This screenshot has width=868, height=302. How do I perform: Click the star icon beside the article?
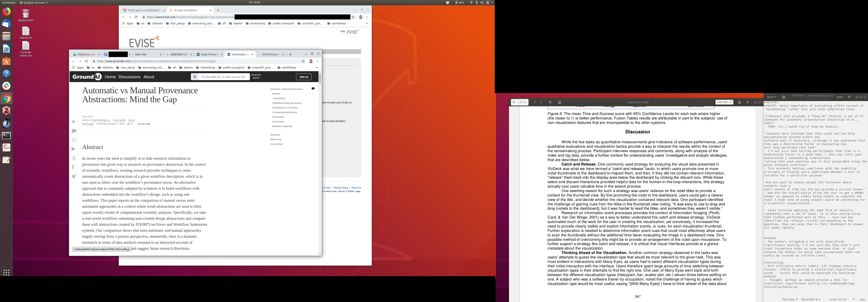[74, 140]
